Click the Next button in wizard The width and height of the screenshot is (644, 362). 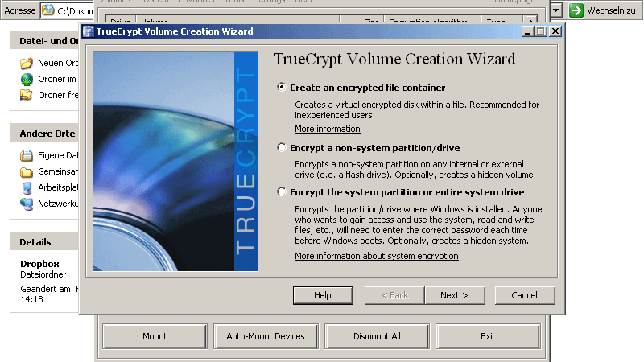click(454, 295)
